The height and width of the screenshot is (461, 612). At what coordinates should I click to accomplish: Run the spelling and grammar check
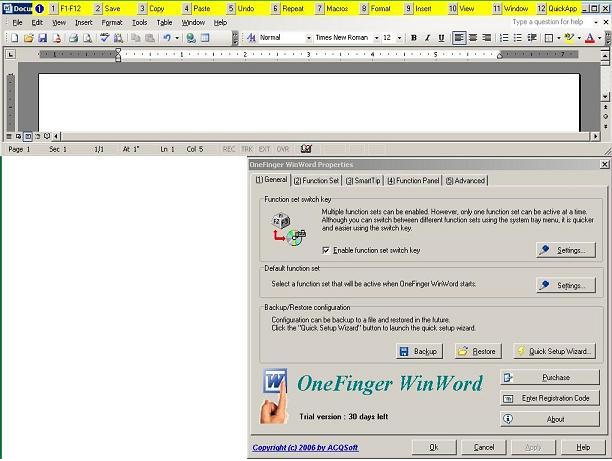104,38
